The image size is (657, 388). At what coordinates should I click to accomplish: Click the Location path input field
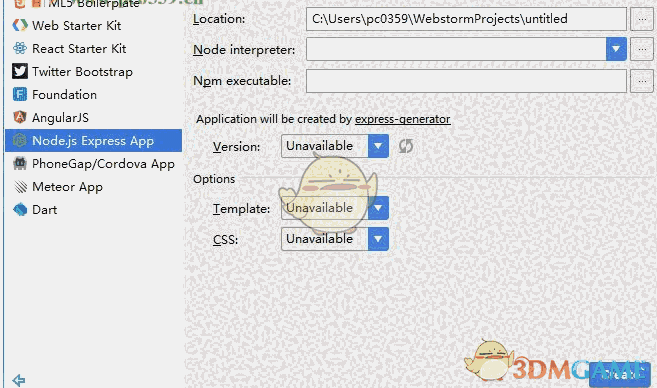[x=466, y=19]
